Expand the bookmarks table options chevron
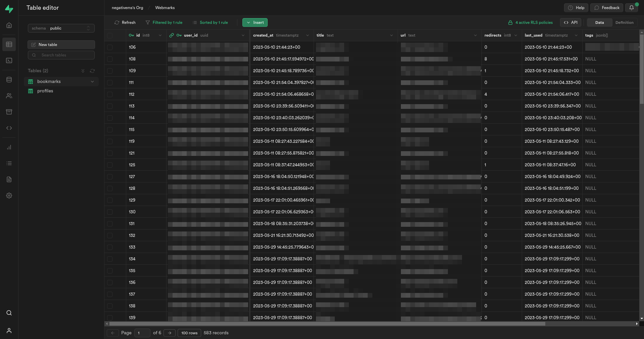Viewport: 644px width, 339px height. 92,82
